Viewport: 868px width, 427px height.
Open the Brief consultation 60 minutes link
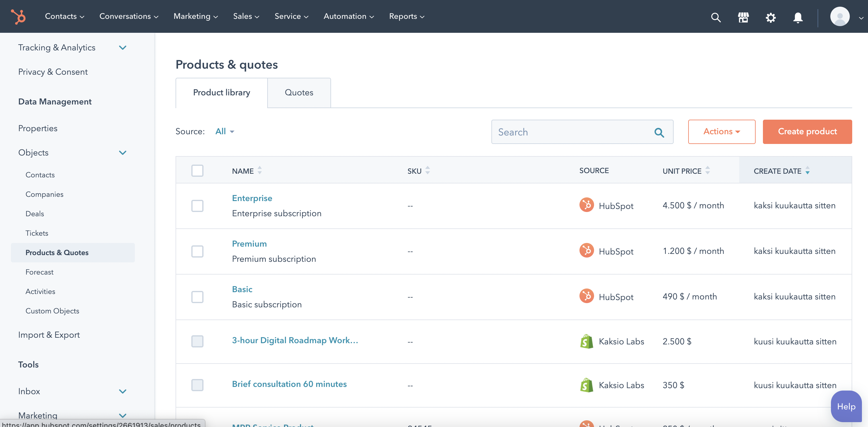coord(289,384)
